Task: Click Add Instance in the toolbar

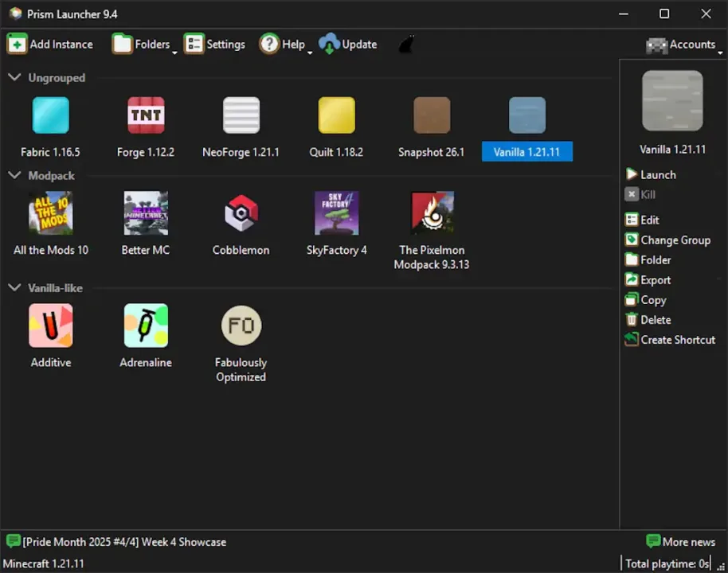Action: tap(50, 45)
